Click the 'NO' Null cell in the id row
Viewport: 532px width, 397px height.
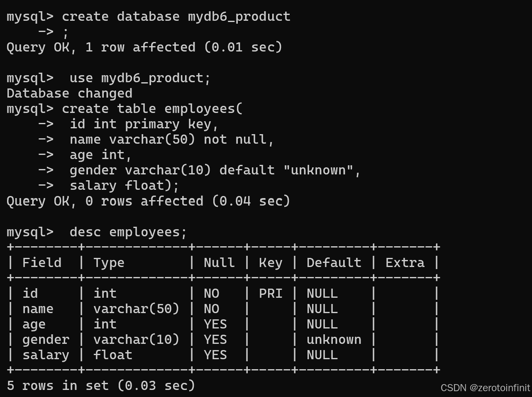tap(212, 293)
